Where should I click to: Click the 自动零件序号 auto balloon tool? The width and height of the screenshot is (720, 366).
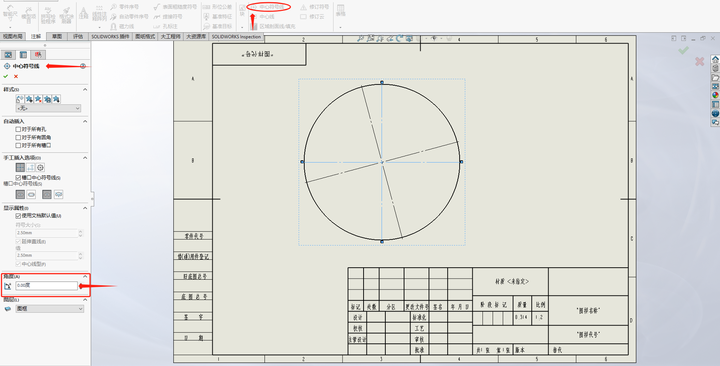[129, 17]
